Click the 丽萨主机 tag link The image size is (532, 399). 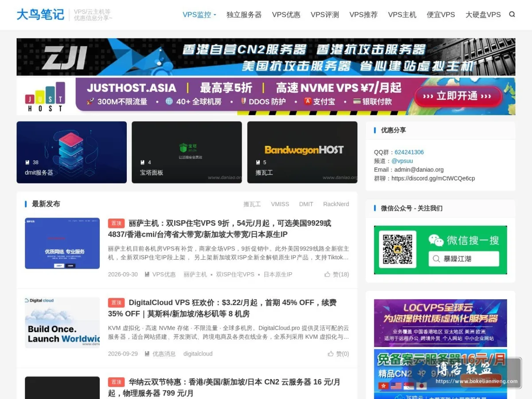tap(195, 274)
